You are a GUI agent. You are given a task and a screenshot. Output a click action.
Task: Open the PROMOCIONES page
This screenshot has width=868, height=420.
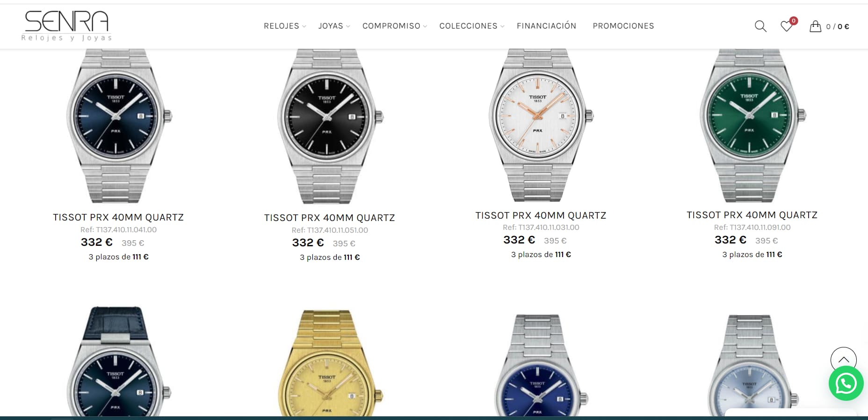point(623,26)
